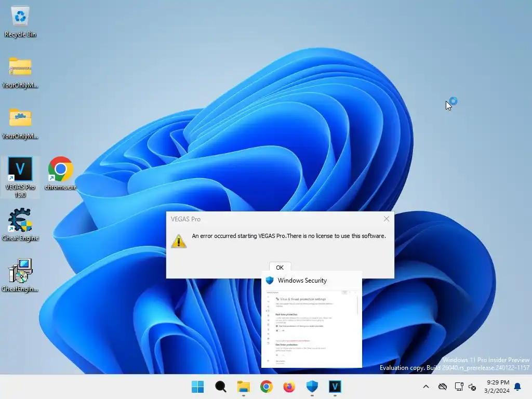The height and width of the screenshot is (399, 532).
Task: Close the VEGAS Pro error dialog
Action: tap(387, 219)
